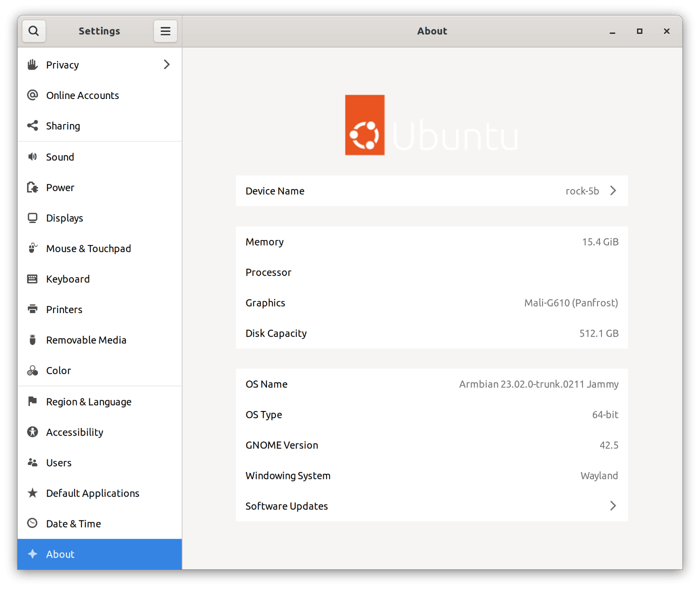Viewport: 700px width, 589px height.
Task: Select Privacy in the sidebar
Action: click(x=99, y=64)
